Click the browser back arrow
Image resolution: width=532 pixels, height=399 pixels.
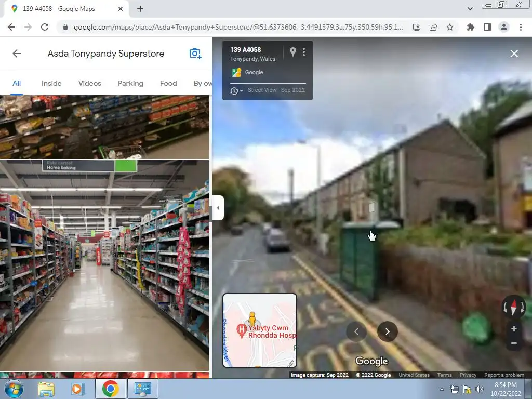[11, 27]
